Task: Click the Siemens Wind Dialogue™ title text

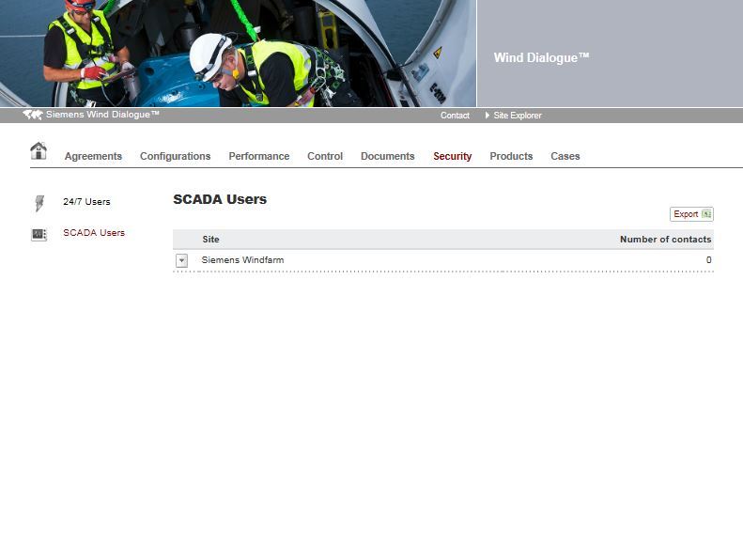Action: tap(102, 115)
